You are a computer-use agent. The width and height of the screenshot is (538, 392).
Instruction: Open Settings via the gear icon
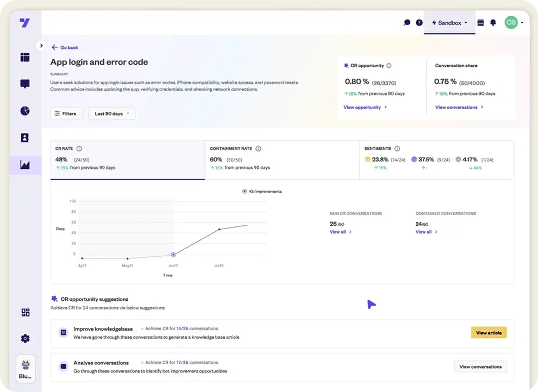(25, 338)
